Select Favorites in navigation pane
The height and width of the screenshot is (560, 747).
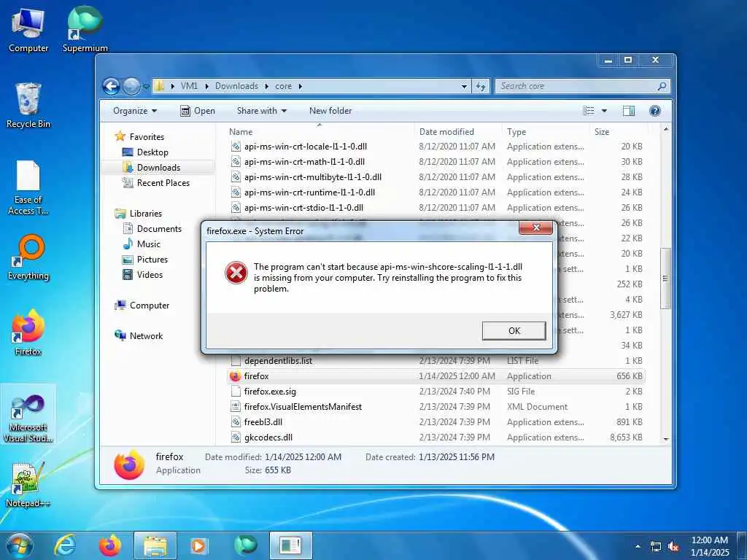pos(147,136)
